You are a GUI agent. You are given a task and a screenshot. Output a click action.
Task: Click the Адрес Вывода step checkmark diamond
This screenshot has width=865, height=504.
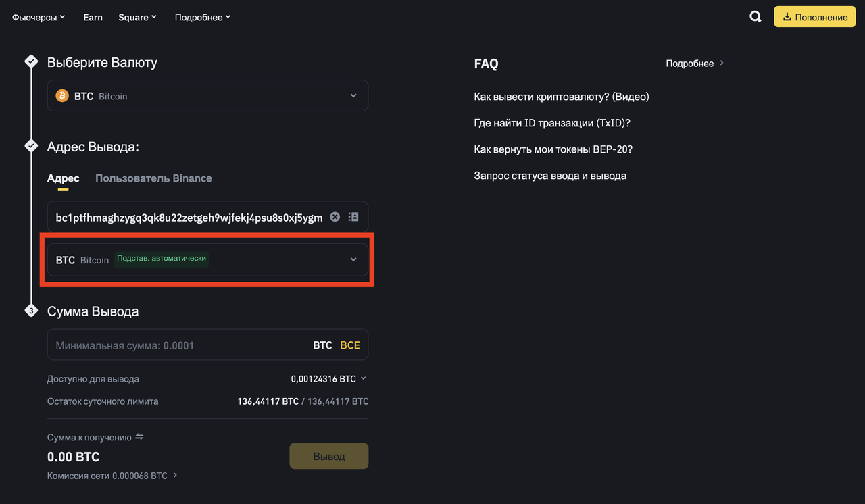(31, 146)
